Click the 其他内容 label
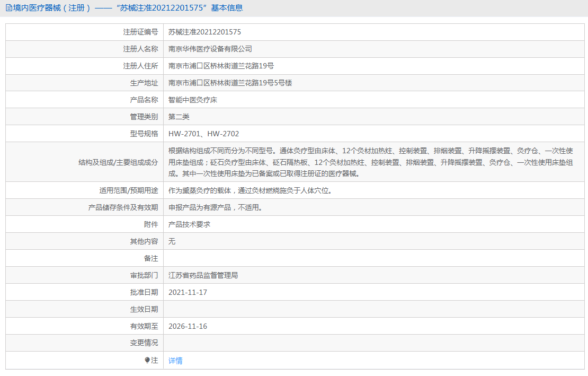Screen dimensions: 588x376 click(x=144, y=241)
